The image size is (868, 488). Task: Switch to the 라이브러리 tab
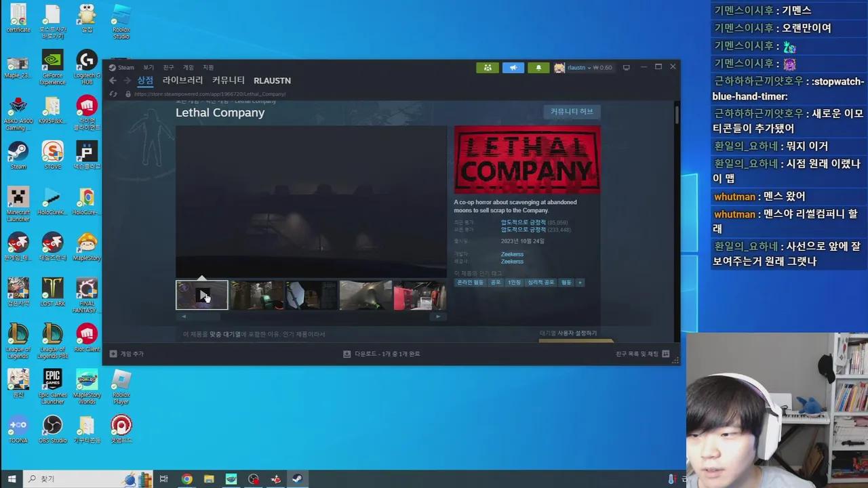click(182, 80)
